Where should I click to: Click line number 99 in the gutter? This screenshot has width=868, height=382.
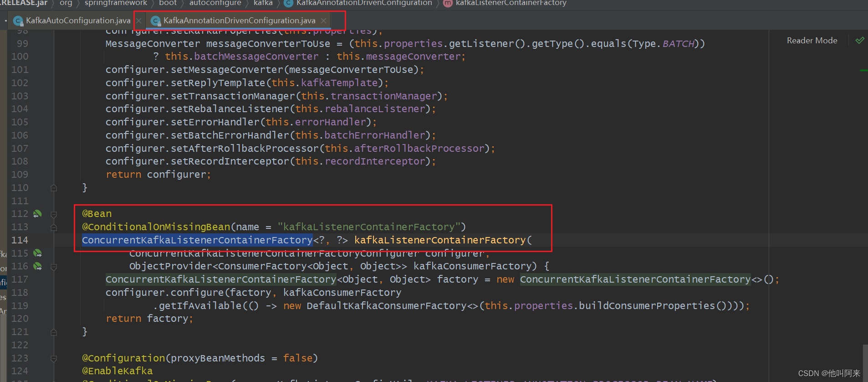(x=22, y=44)
